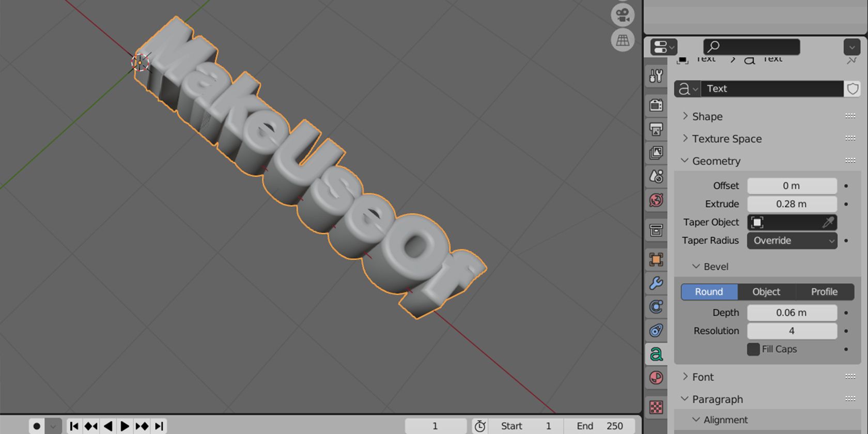
Task: Toggle the preview range clock icon
Action: pyautogui.click(x=480, y=426)
